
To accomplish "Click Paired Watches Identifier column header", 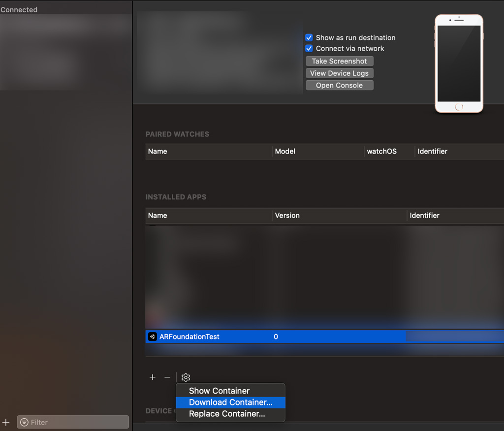I will tap(460, 152).
